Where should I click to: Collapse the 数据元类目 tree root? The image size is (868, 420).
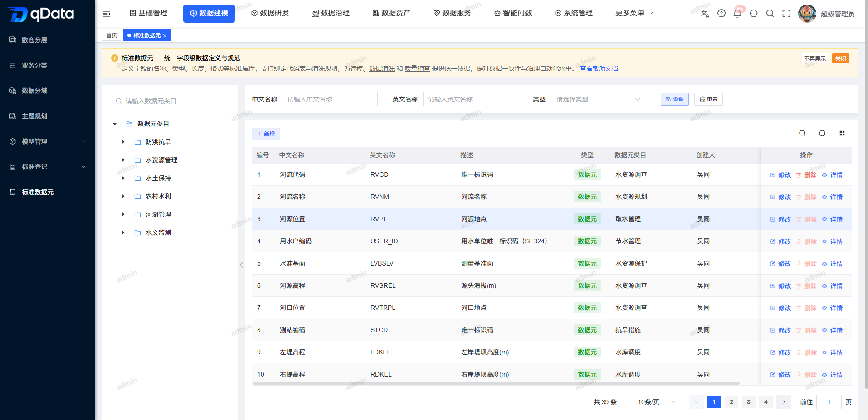115,124
